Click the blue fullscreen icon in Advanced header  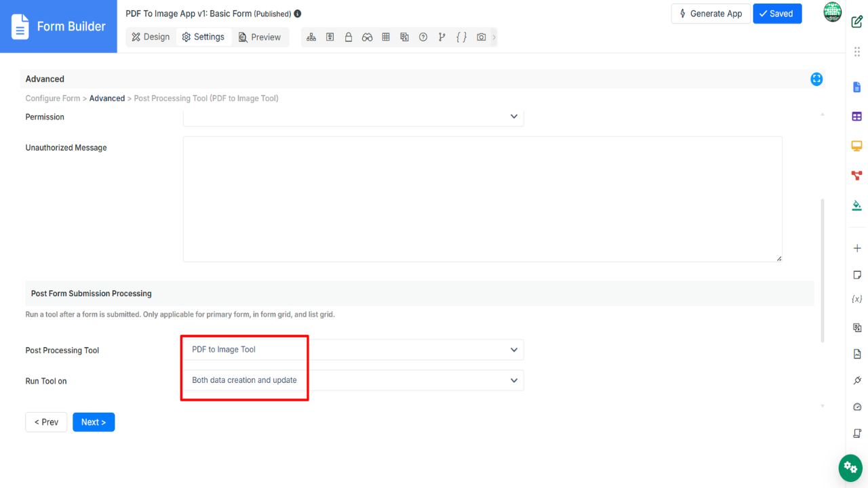[816, 79]
